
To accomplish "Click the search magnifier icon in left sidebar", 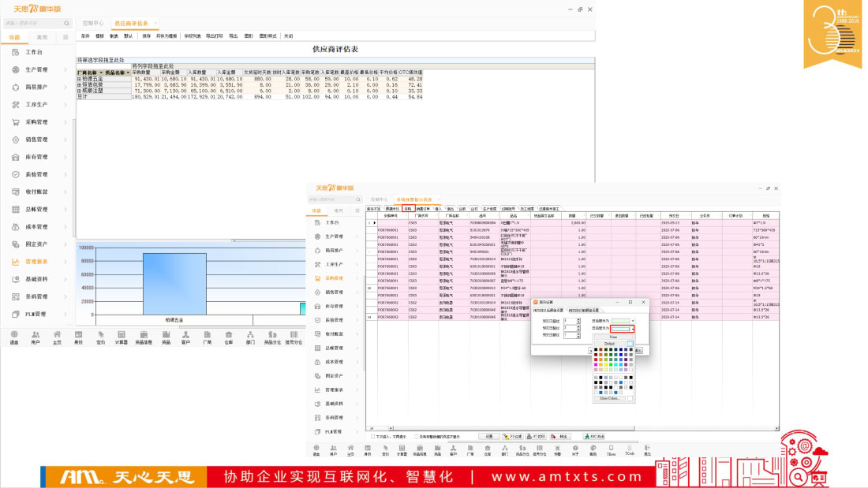I will pos(66,24).
